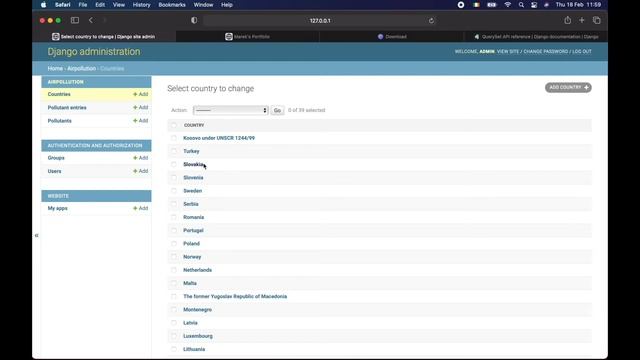Open the date and time in menu bar

click(x=578, y=5)
